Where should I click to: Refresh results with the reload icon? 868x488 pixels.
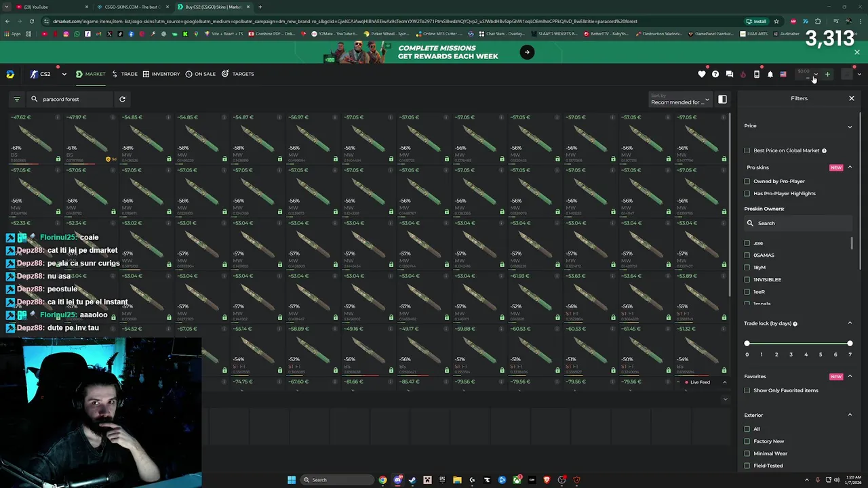tap(122, 99)
